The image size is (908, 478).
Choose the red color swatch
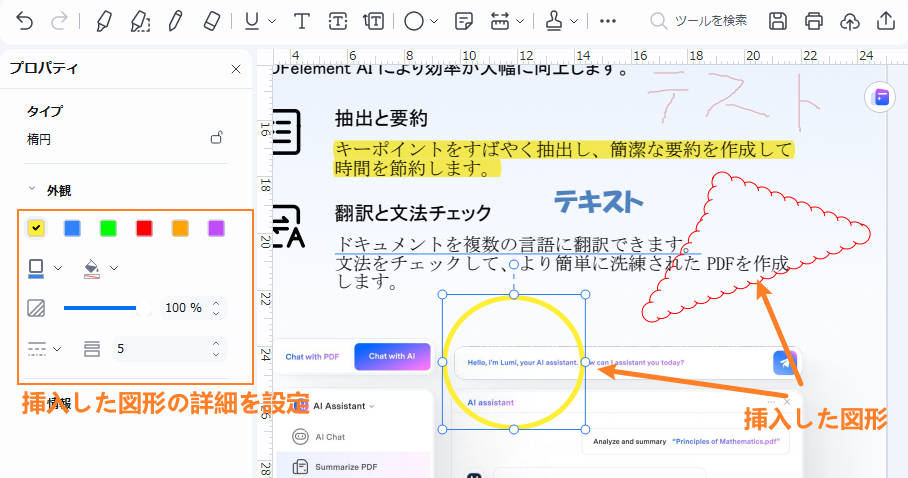144,228
